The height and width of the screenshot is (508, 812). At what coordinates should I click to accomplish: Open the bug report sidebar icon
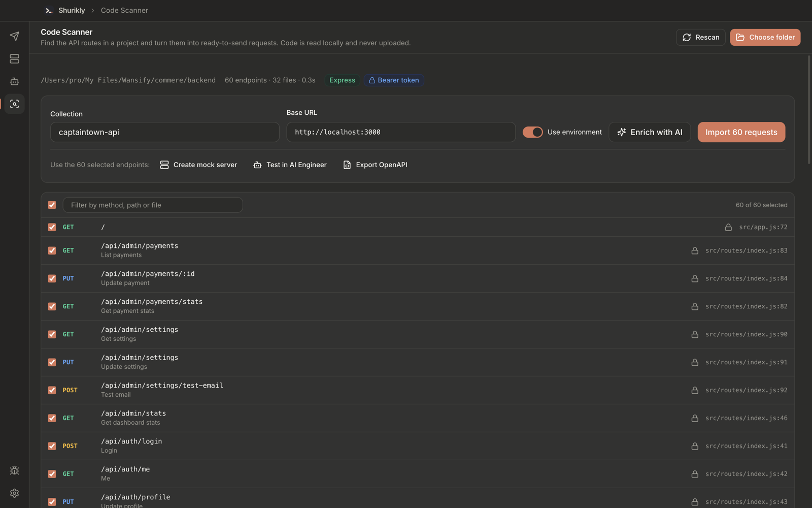pyautogui.click(x=14, y=470)
